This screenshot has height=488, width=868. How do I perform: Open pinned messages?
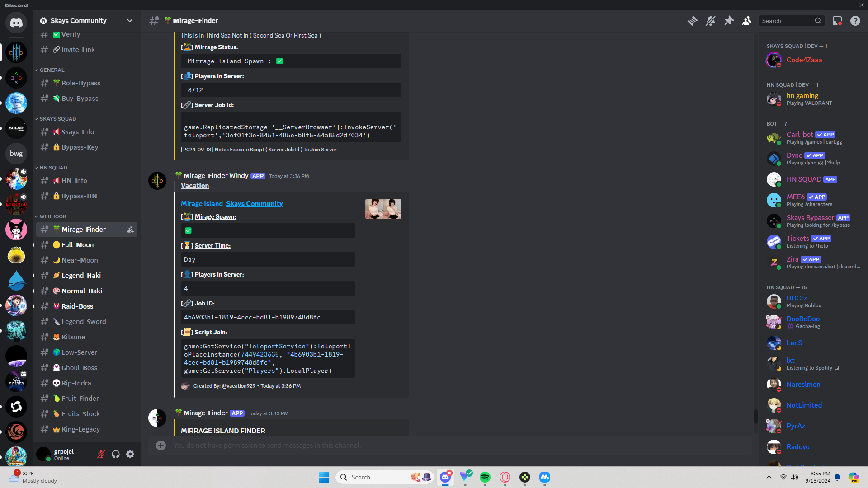[729, 21]
